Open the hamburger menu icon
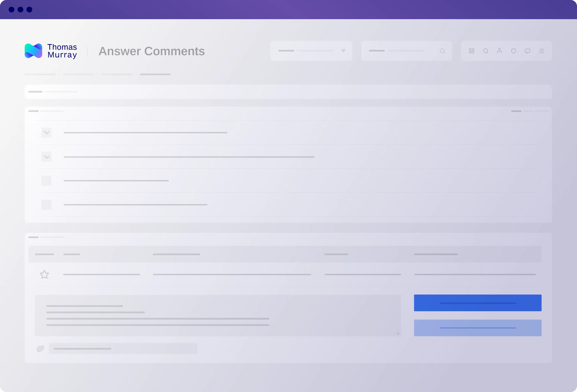577x392 pixels. click(542, 51)
